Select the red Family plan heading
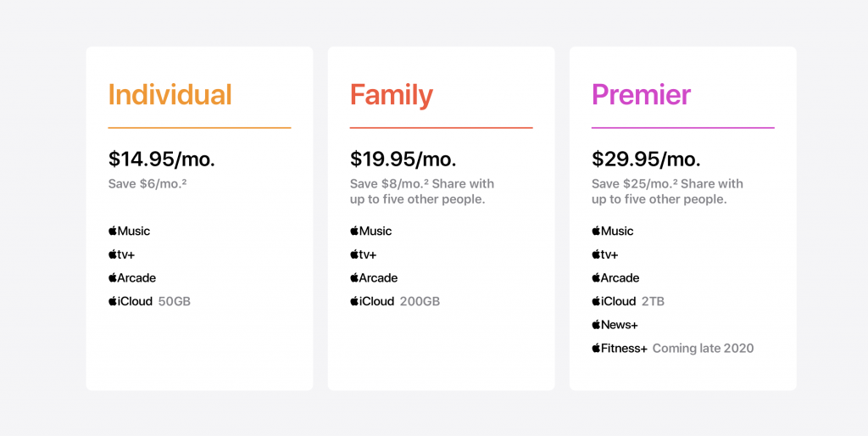 [391, 95]
